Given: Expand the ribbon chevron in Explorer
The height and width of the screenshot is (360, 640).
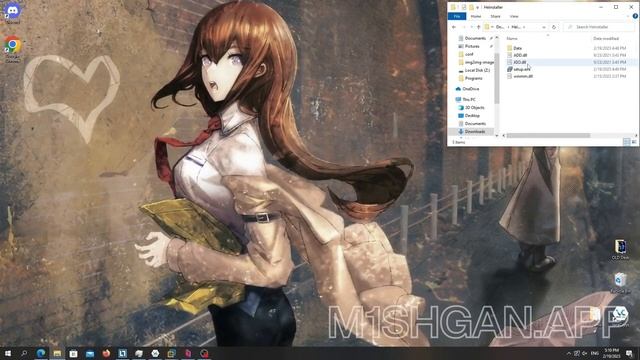Looking at the screenshot, I should tap(627, 16).
